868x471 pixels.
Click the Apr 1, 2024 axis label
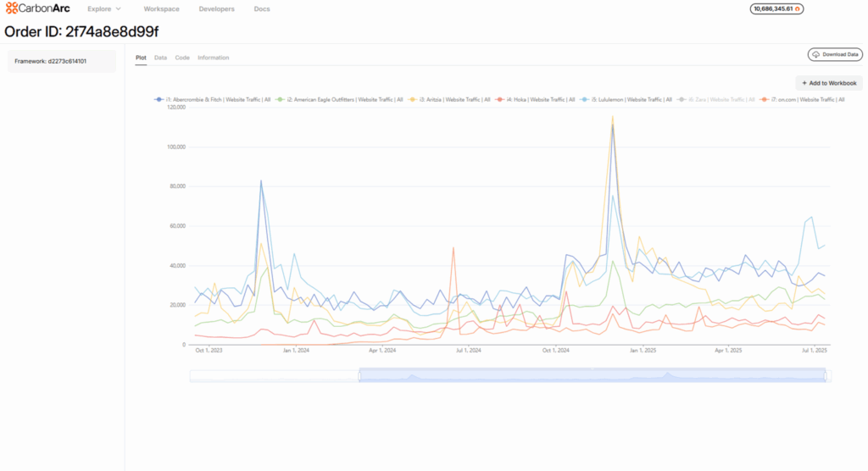(382, 351)
